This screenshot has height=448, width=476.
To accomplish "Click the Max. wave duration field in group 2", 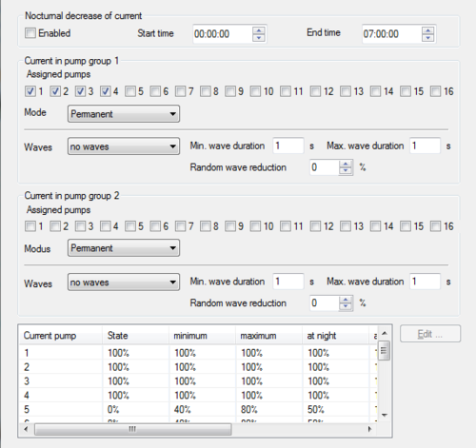I will coord(425,282).
